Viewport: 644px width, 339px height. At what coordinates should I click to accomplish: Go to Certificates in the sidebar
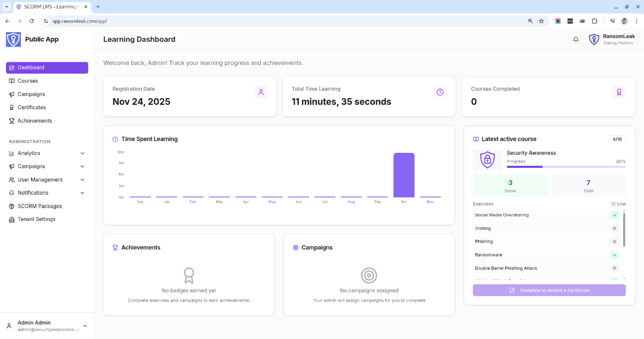point(32,107)
